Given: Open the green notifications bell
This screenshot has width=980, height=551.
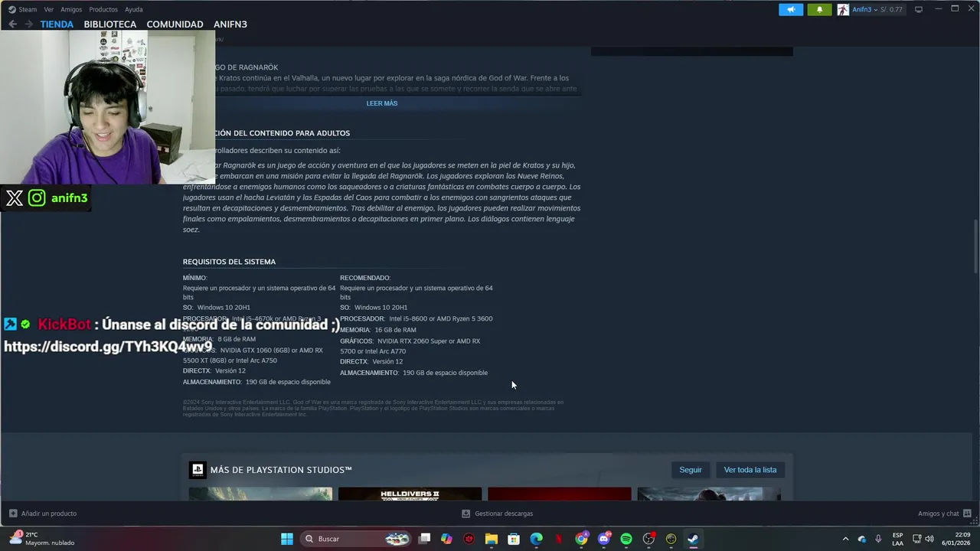Looking at the screenshot, I should (x=819, y=9).
